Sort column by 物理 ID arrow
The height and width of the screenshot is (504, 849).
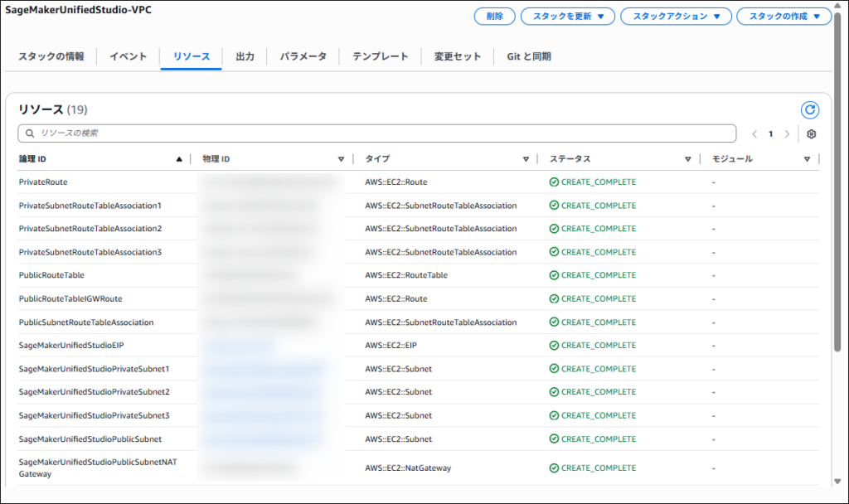341,159
